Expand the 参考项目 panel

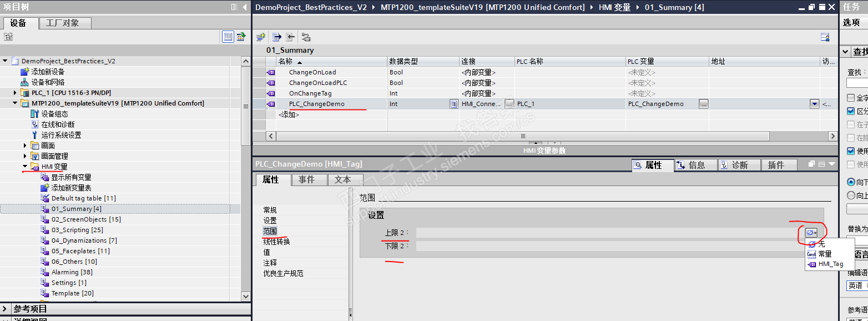pyautogui.click(x=5, y=309)
